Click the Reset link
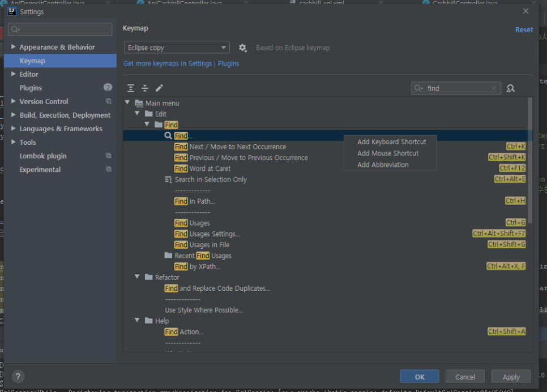The height and width of the screenshot is (392, 547). coord(524,29)
